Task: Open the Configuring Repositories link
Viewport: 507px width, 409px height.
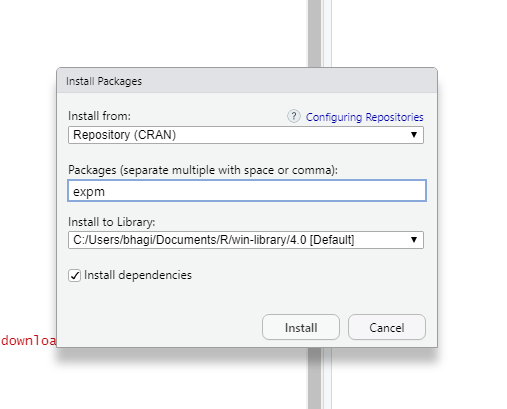Action: tap(364, 117)
